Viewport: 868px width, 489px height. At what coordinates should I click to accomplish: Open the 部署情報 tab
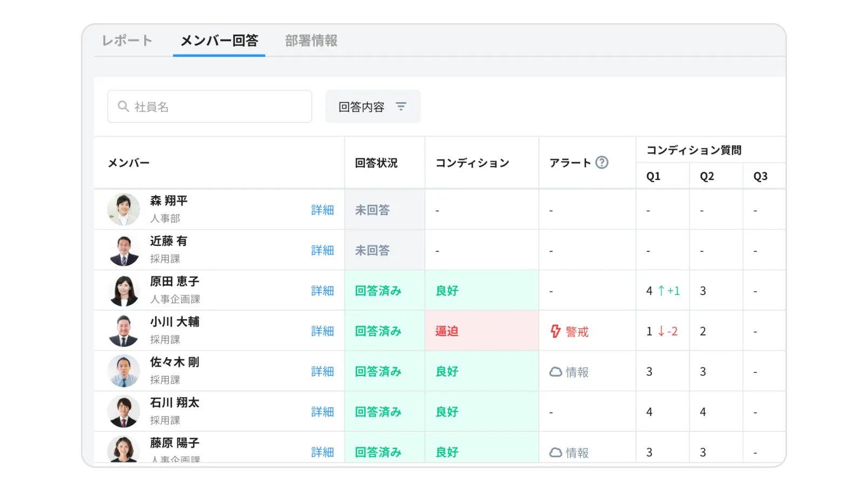pos(310,40)
